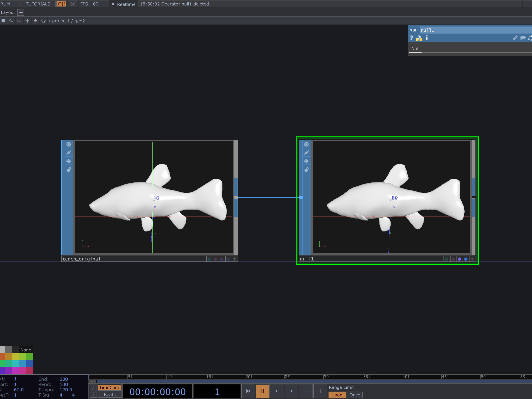Toggle the purple render flag on null1
Screen dimensions: 532x399
(x=459, y=259)
